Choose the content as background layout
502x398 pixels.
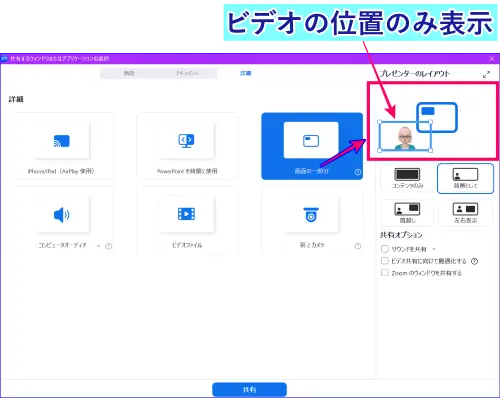(465, 178)
